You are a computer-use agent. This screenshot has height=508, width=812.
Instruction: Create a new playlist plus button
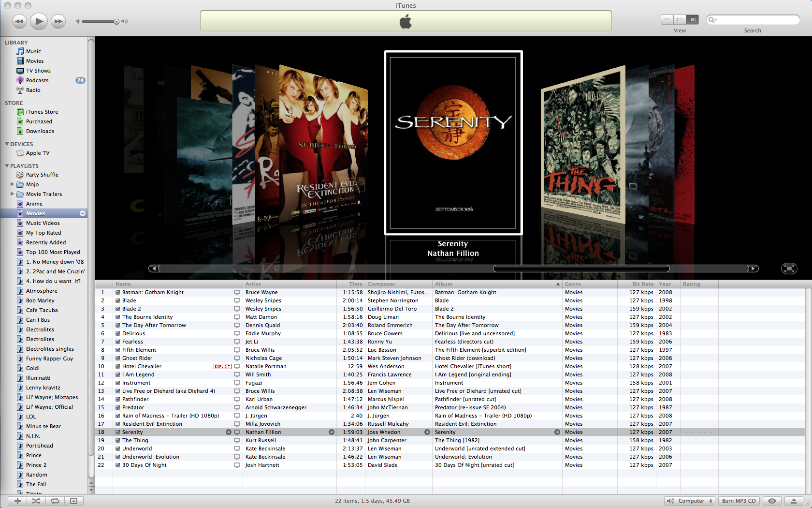point(18,501)
